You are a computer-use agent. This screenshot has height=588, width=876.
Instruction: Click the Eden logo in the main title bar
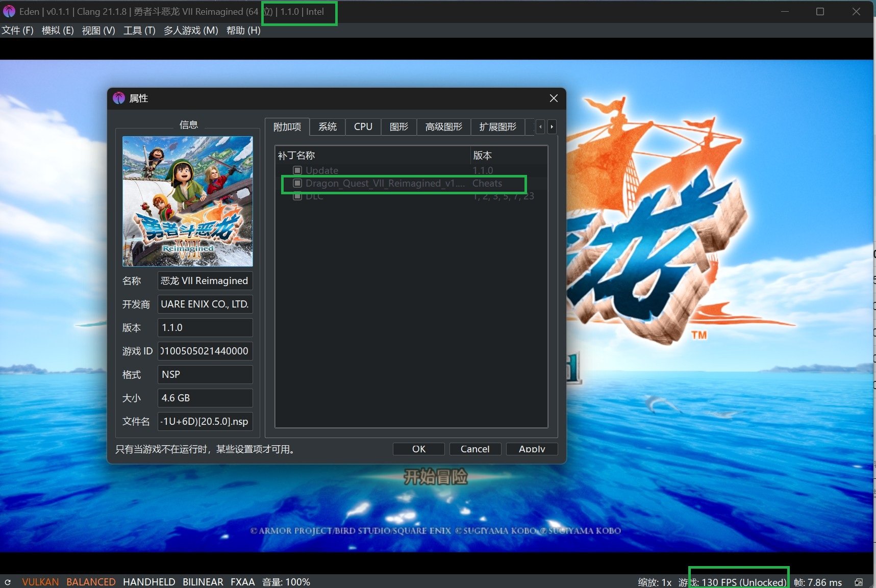pyautogui.click(x=9, y=11)
